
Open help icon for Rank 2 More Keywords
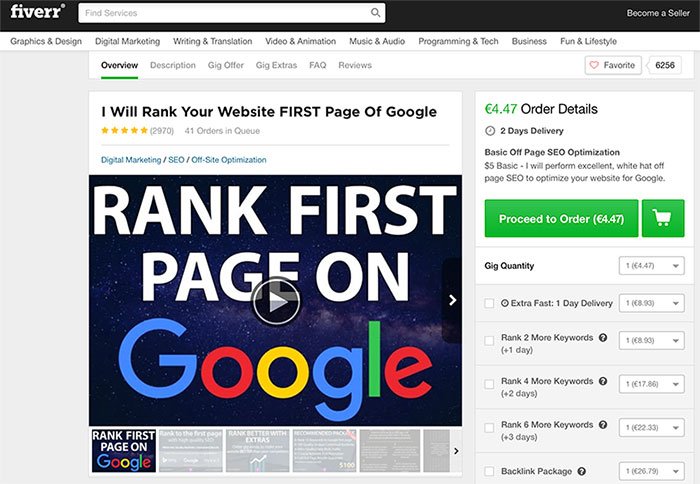603,338
